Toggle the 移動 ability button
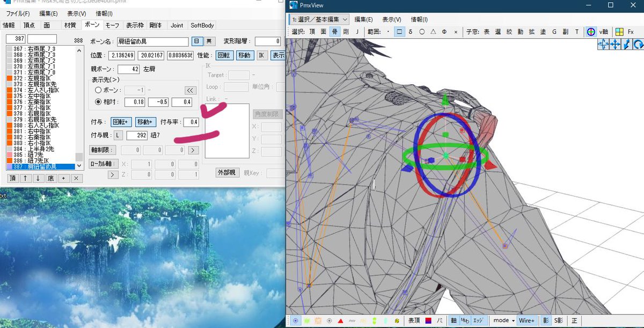This screenshot has height=328, width=644. coord(244,55)
